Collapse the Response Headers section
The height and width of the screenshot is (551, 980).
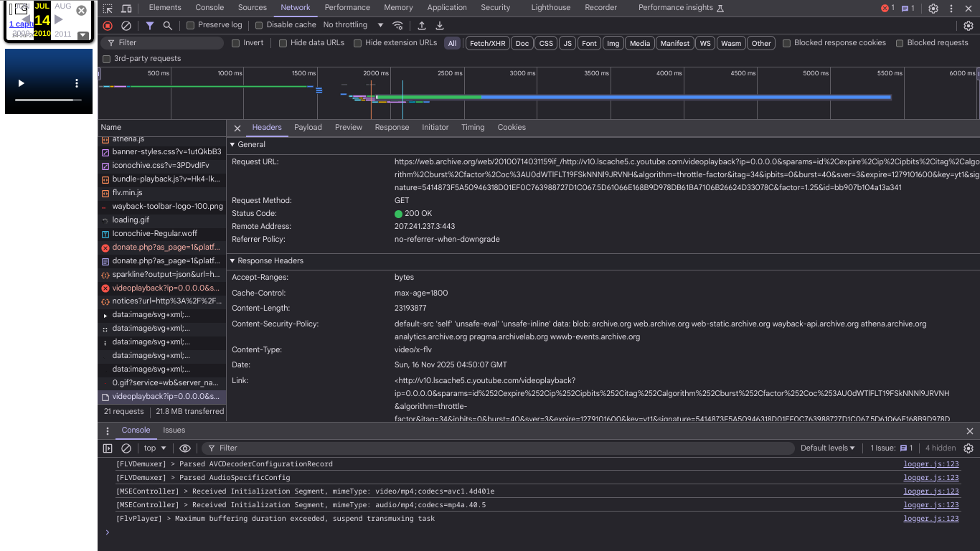[233, 260]
